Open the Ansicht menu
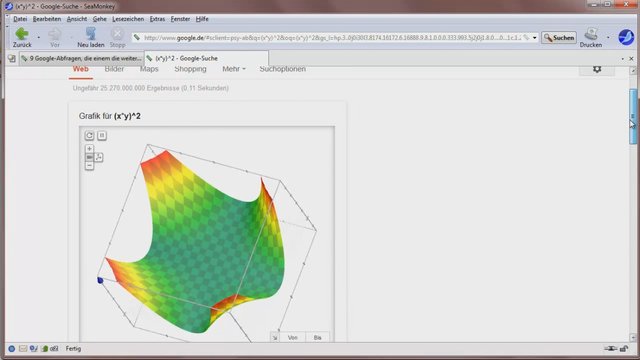The height and width of the screenshot is (360, 640). tap(77, 19)
